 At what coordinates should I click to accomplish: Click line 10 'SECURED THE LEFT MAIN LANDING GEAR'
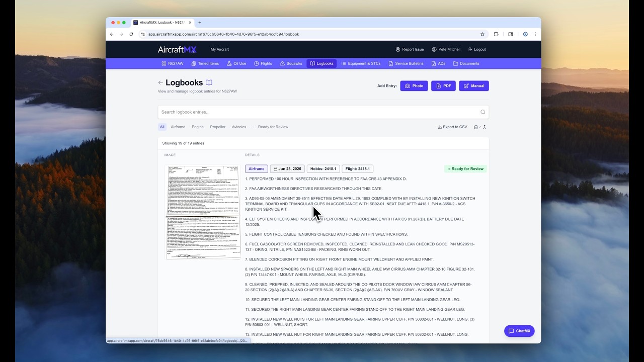[353, 300]
